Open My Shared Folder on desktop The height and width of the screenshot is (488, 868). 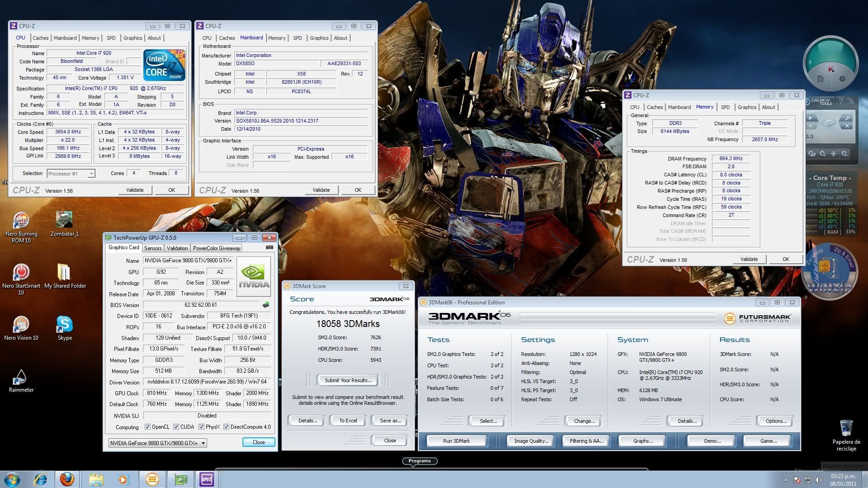click(x=65, y=276)
